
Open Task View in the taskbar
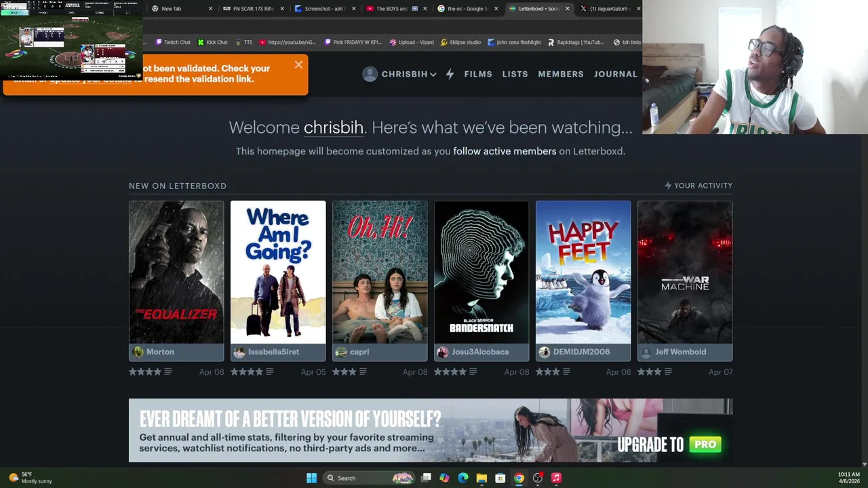(x=426, y=478)
